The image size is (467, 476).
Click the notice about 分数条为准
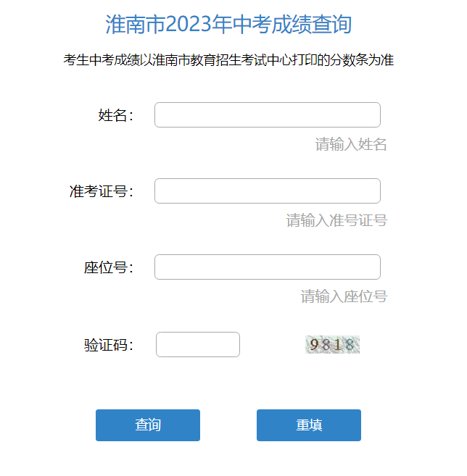click(x=228, y=60)
